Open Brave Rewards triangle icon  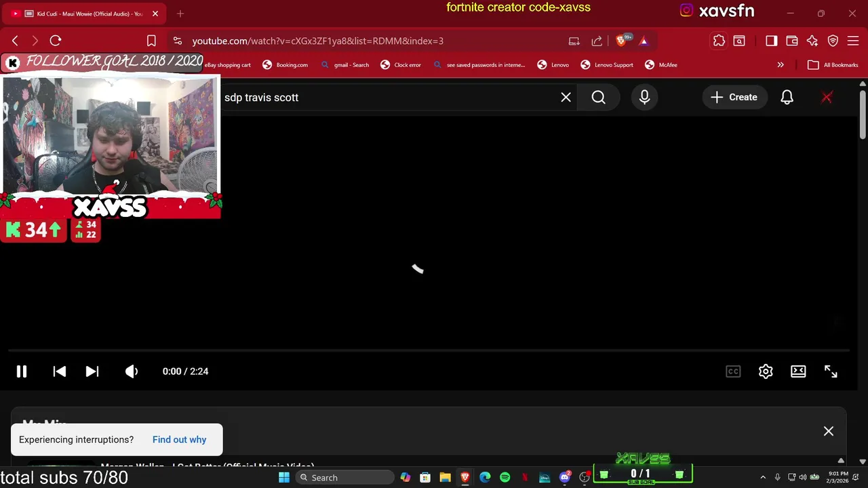click(x=644, y=41)
